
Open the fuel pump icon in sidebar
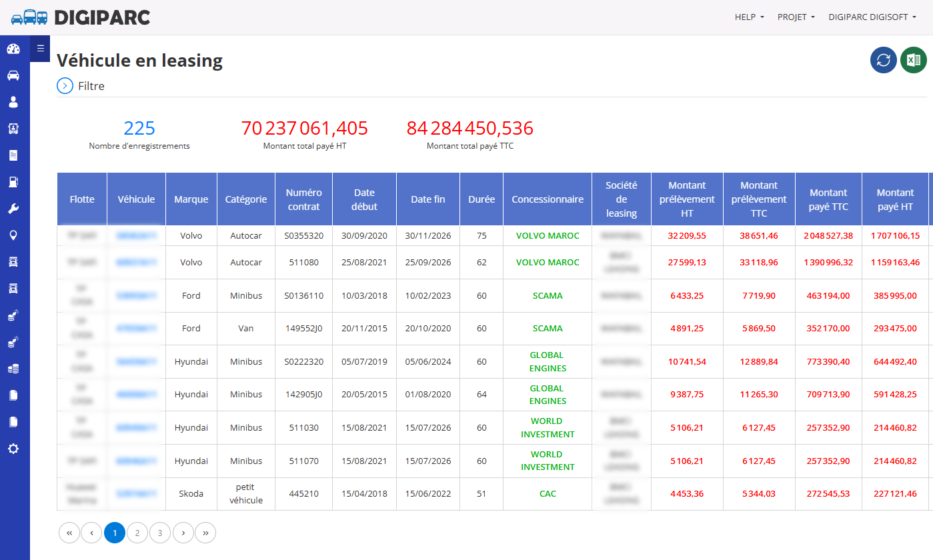point(13,182)
